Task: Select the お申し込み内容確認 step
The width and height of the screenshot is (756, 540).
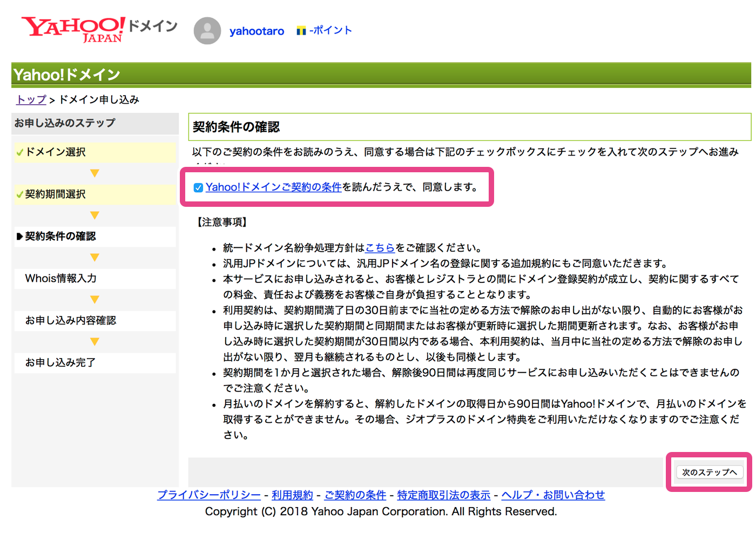Action: click(x=70, y=321)
